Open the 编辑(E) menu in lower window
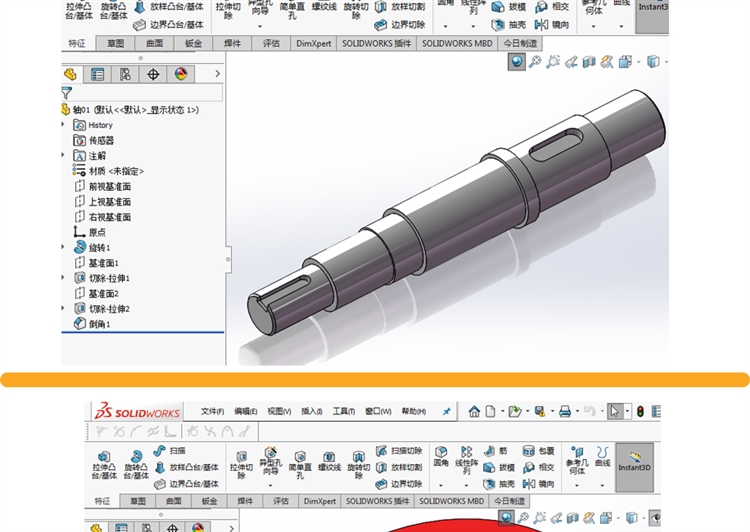The image size is (750, 532). click(x=246, y=411)
